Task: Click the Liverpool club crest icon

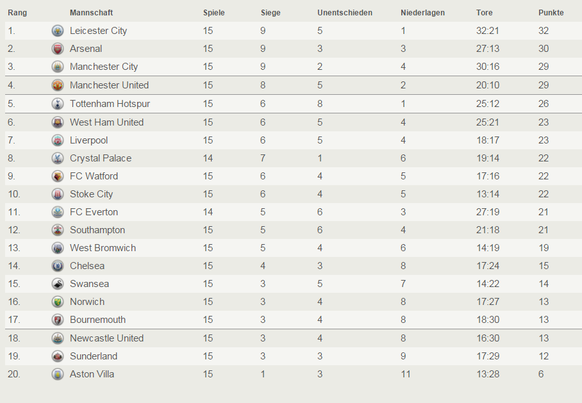Action: pyautogui.click(x=58, y=140)
